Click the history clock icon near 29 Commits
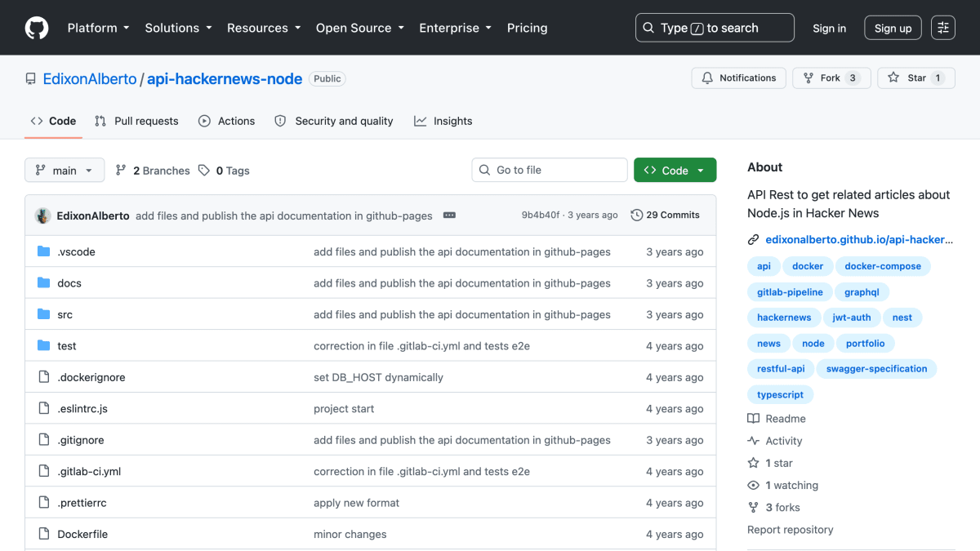The image size is (980, 551). (637, 216)
